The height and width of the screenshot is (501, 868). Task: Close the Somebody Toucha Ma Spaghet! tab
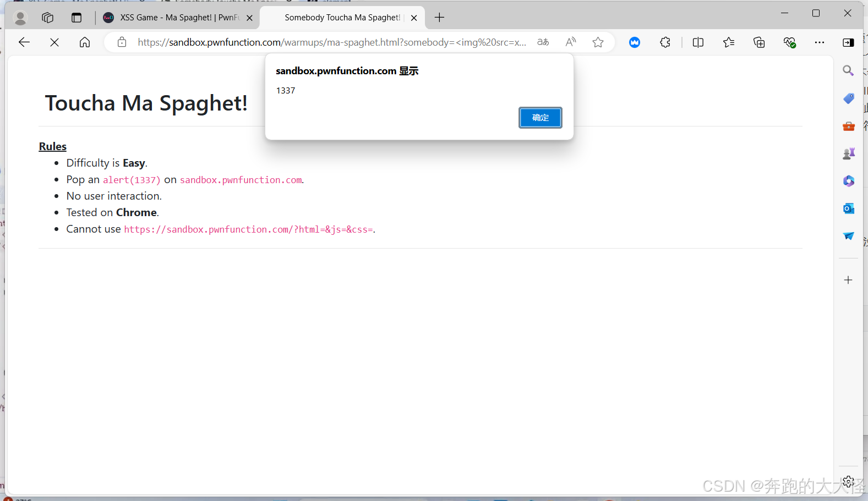click(414, 18)
